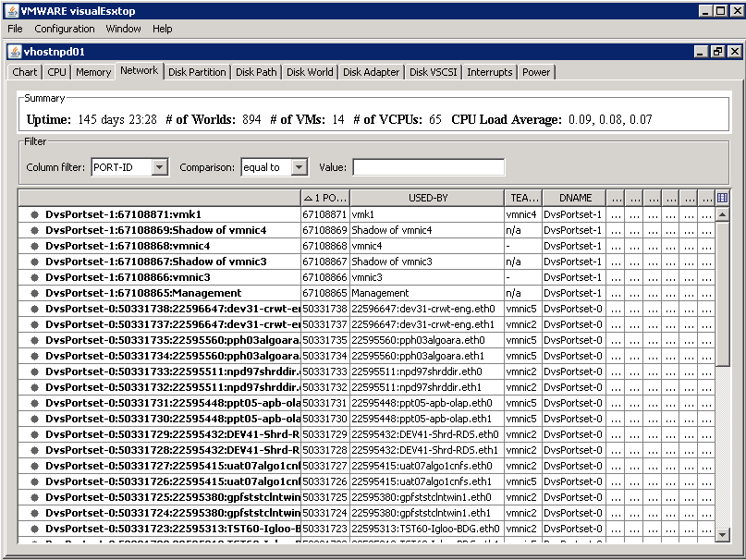Screen dimensions: 746x560
Task: Click PORT-ID cell 50331723
Action: click(x=325, y=529)
